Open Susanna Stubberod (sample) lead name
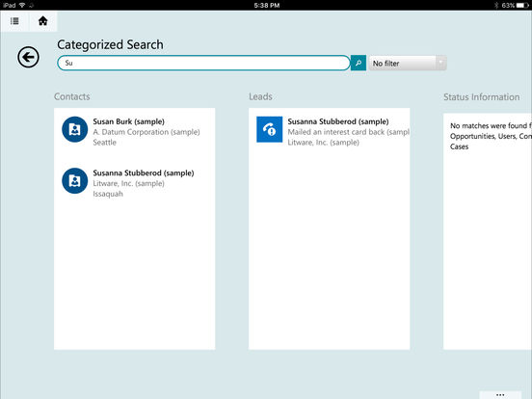 point(338,121)
